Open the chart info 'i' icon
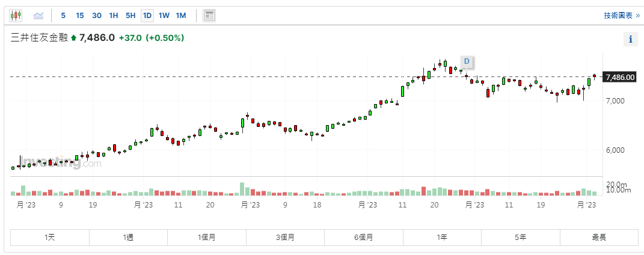 pyautogui.click(x=630, y=39)
